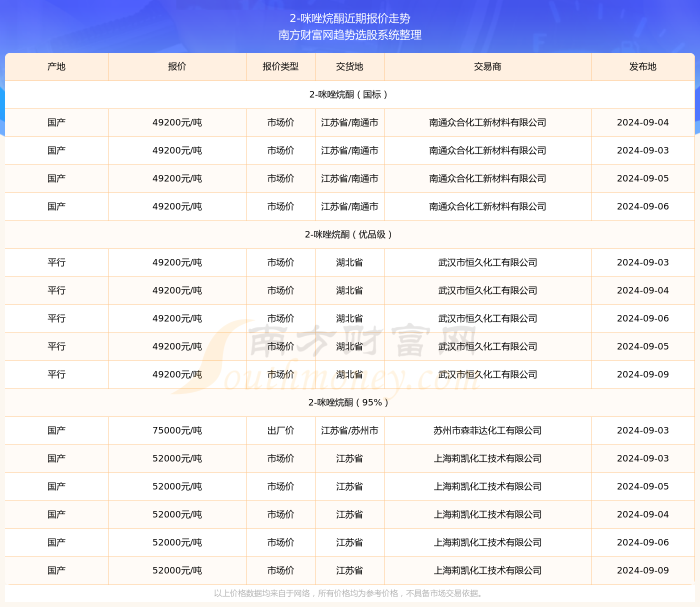700x607 pixels.
Task: Select the 2024-09-09 date in last row
Action: pyautogui.click(x=643, y=570)
